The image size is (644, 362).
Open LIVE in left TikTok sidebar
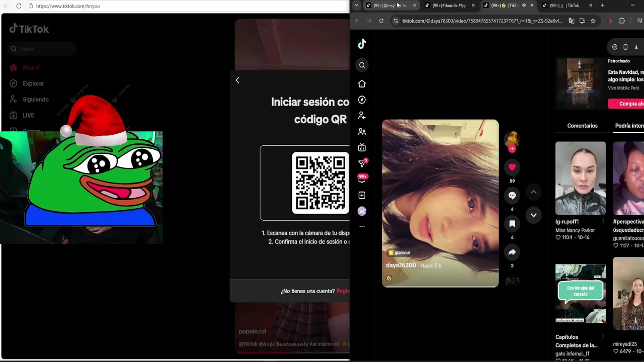pos(22,116)
